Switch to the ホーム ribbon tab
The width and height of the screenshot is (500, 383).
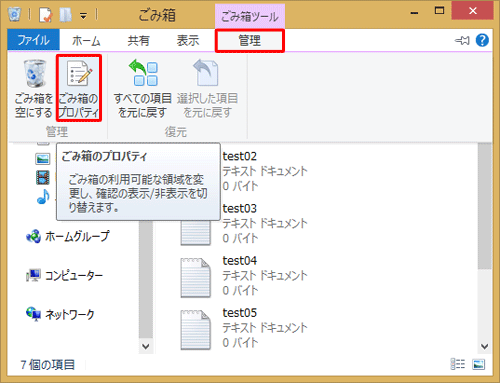point(86,41)
